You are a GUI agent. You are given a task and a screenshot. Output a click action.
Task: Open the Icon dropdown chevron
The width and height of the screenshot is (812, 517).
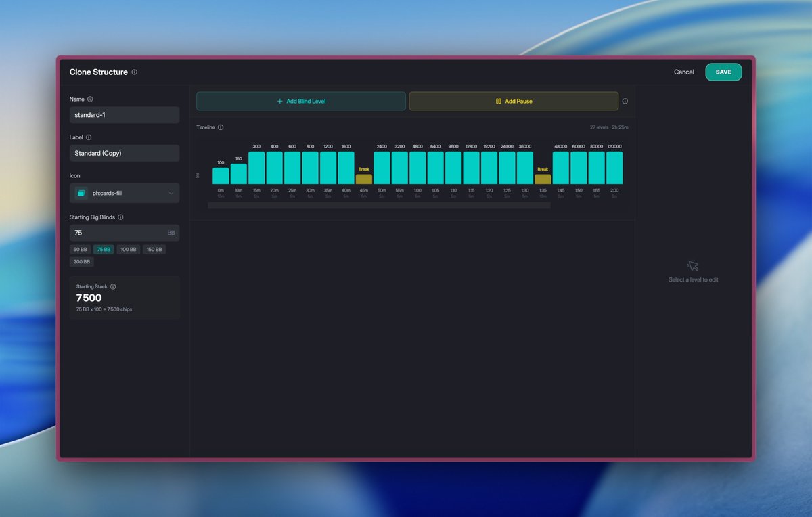[171, 194]
